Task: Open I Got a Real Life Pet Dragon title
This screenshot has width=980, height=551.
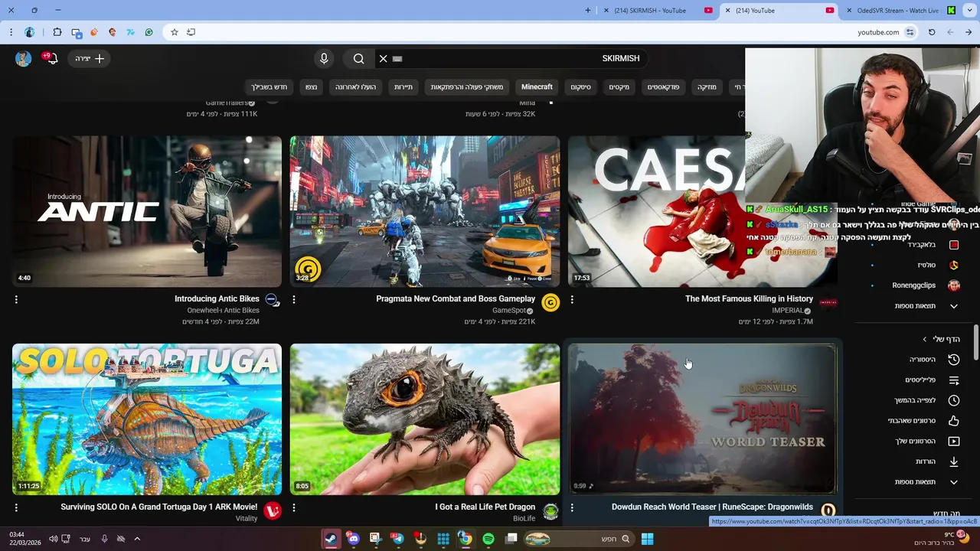Action: pos(485,507)
